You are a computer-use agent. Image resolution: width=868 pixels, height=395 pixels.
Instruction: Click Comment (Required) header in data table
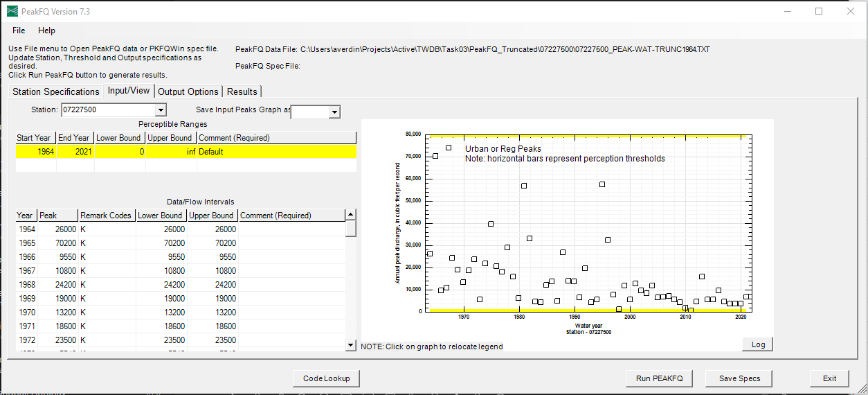coord(291,216)
